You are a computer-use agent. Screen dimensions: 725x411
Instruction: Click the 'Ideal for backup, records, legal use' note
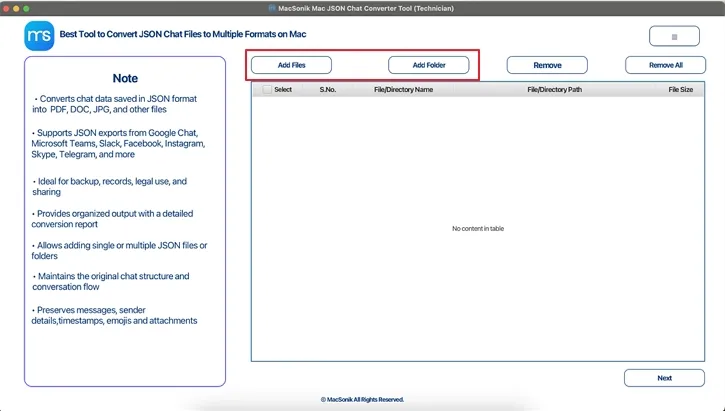(x=110, y=186)
